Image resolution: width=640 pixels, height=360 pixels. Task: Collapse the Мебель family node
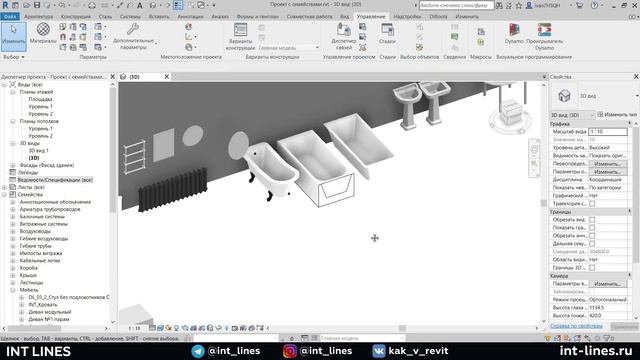[13, 290]
